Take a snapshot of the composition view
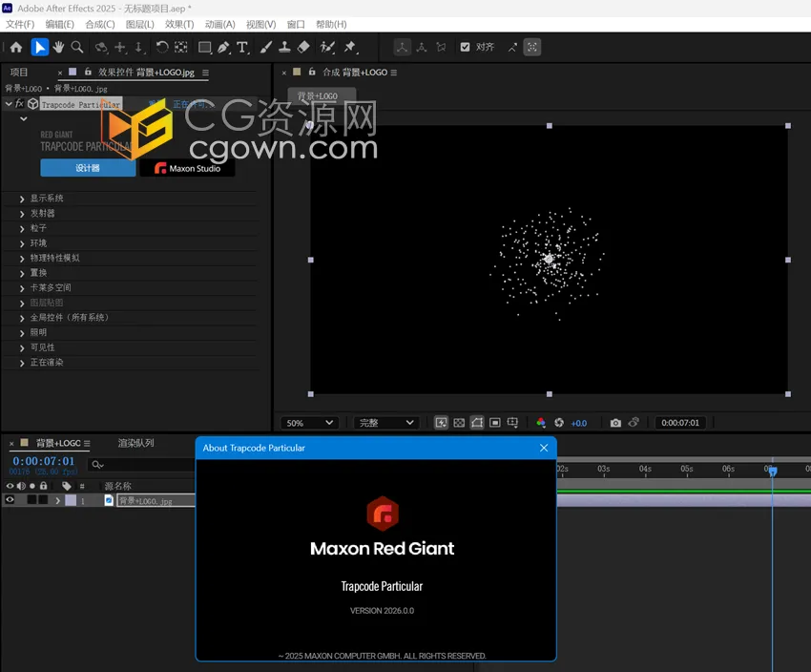The image size is (811, 672). click(x=615, y=423)
